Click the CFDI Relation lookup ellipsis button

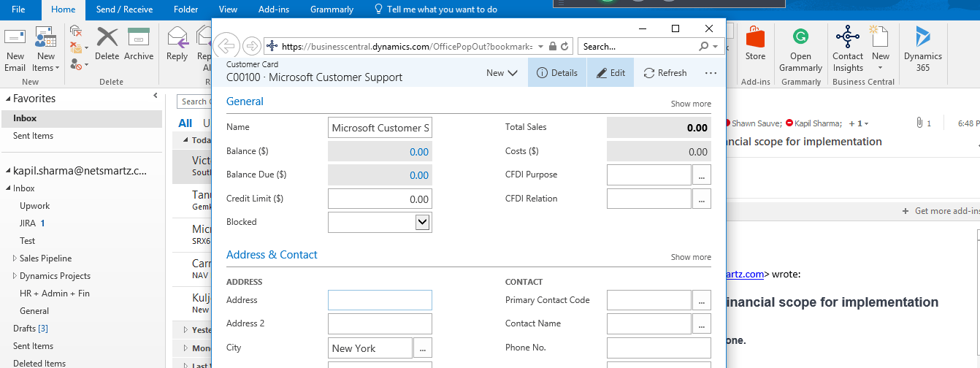point(702,199)
